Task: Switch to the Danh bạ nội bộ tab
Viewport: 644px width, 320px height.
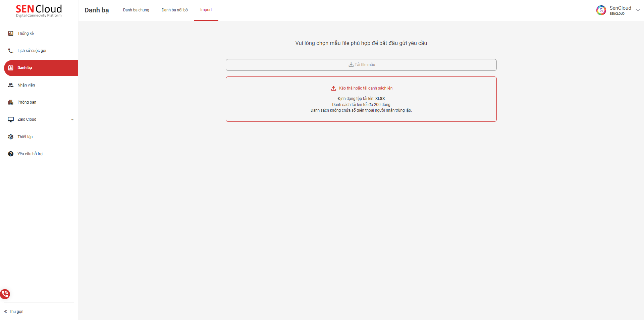Action: 174,10
